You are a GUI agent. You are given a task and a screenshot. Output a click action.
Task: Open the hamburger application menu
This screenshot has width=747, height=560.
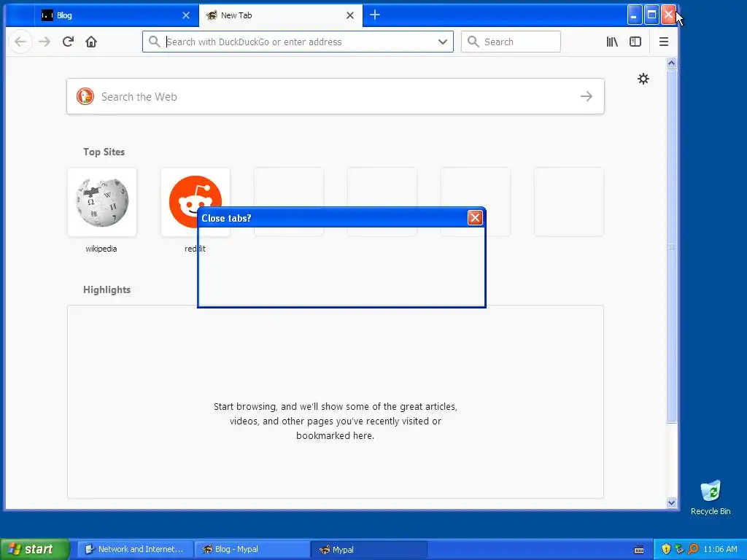[664, 42]
